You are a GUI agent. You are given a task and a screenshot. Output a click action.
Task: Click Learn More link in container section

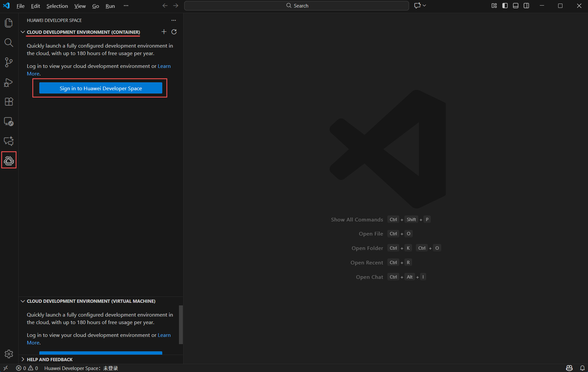164,66
